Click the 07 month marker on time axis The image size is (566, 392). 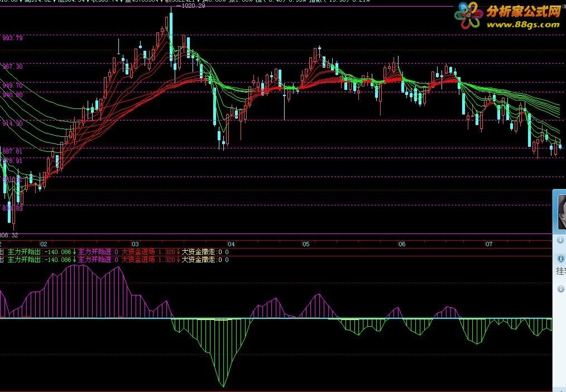[x=489, y=245]
